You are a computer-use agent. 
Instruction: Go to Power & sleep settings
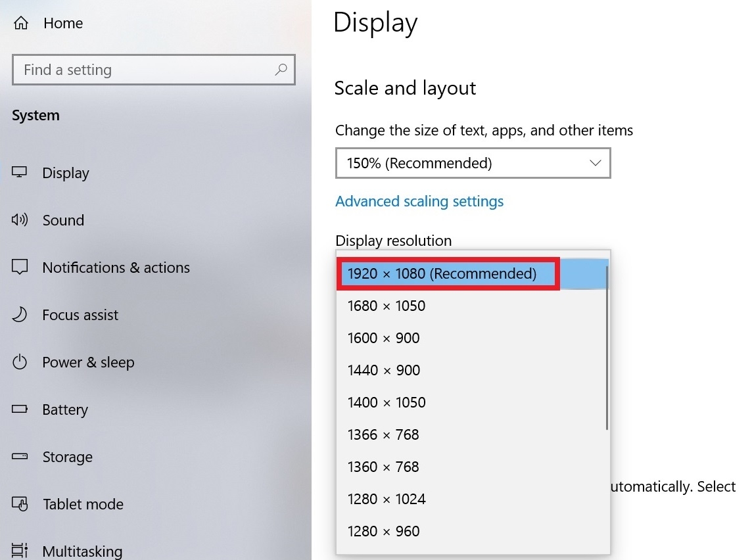tap(88, 362)
